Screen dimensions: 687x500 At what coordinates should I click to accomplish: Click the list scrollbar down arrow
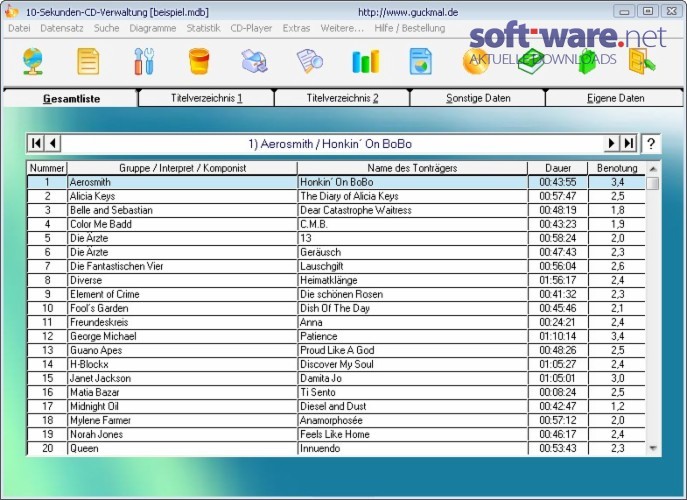coord(653,448)
